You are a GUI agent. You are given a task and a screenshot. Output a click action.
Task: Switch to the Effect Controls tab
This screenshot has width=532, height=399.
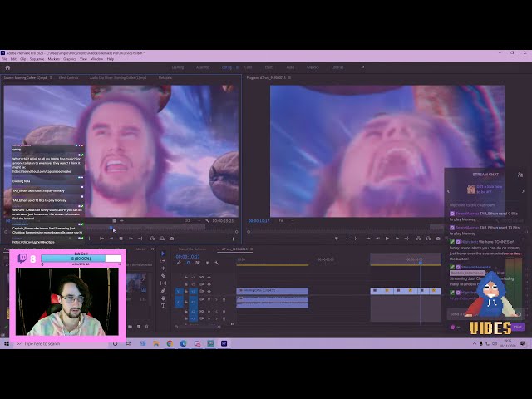[x=68, y=77]
